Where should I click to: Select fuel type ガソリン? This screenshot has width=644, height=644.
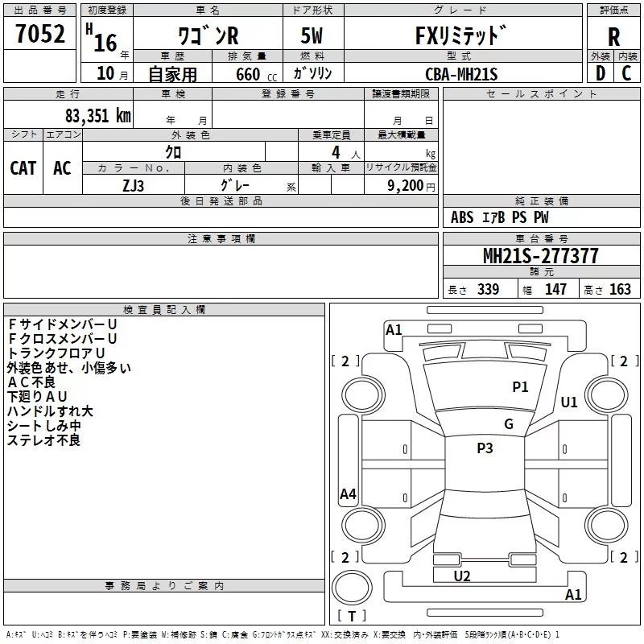312,73
